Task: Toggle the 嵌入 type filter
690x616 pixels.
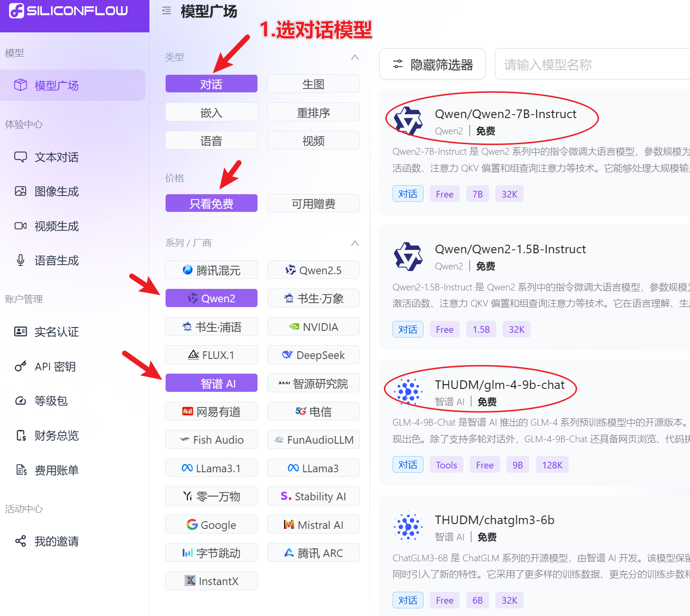Action: pos(211,112)
